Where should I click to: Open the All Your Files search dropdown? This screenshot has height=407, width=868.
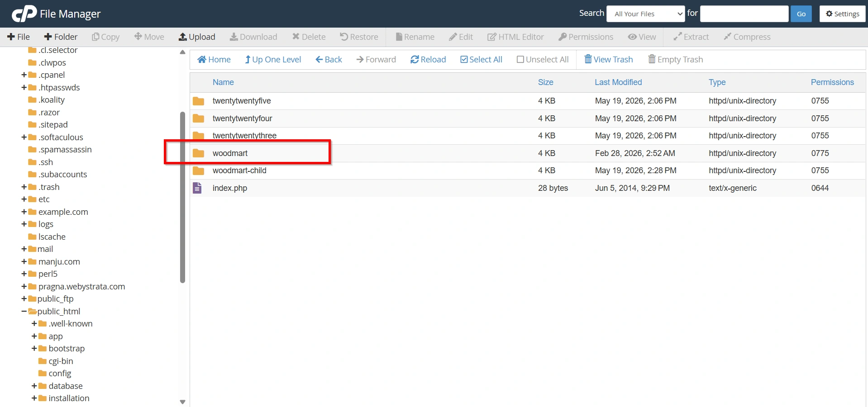[646, 14]
